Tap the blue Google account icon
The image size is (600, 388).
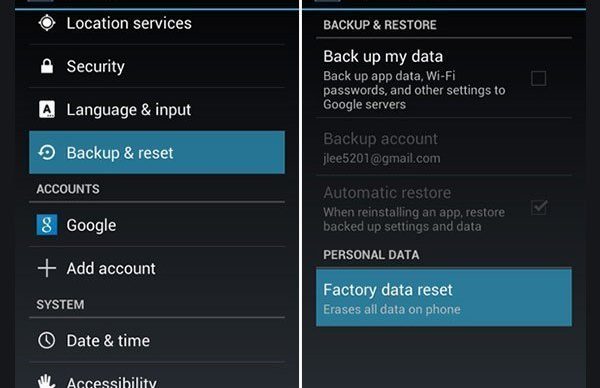47,225
